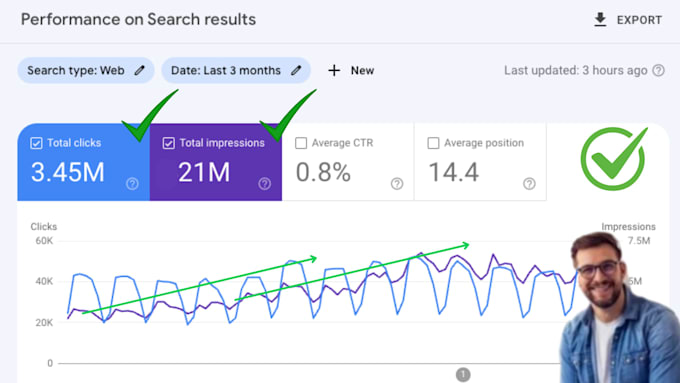Enable the Average position checkbox

pyautogui.click(x=433, y=143)
